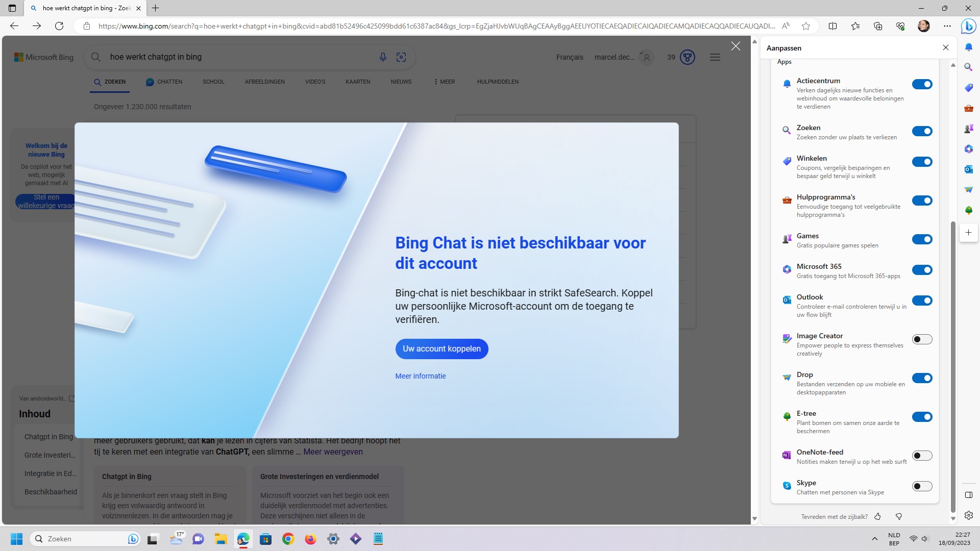The image size is (980, 551).
Task: Open the sidebar Tools briefcase icon
Action: 969,108
